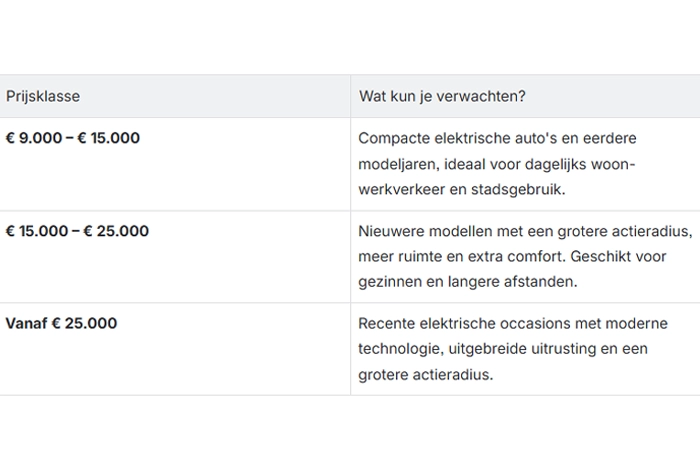
Task: Click the line 'werkverkeer en stadsgebruik.'
Action: 462,189
